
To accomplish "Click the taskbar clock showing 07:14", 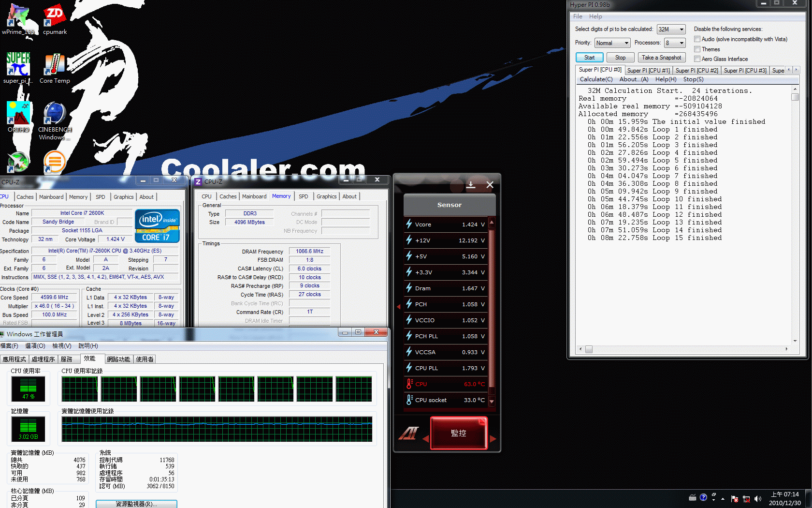I will tap(784, 498).
